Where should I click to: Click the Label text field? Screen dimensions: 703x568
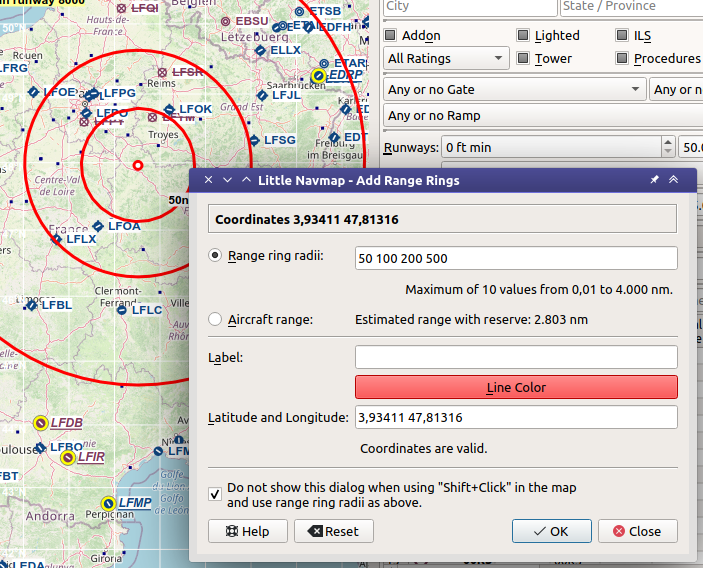[x=516, y=357]
